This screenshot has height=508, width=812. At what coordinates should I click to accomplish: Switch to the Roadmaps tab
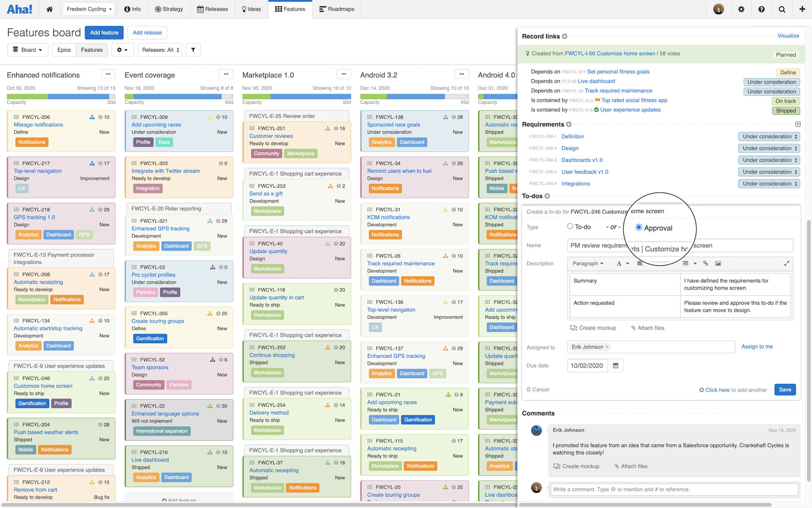click(x=337, y=9)
